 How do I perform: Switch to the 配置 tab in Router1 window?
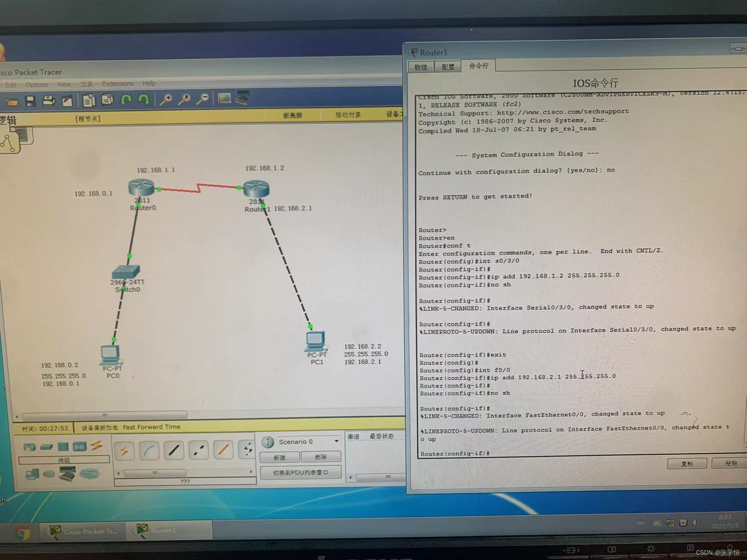(448, 67)
